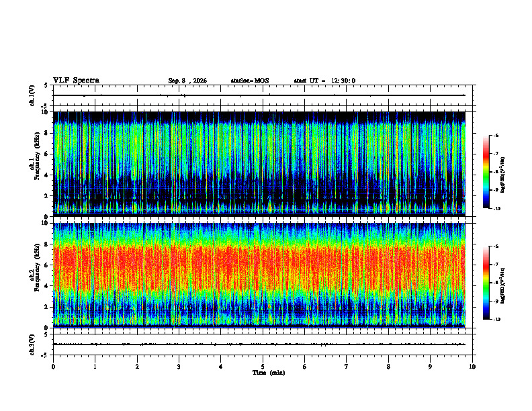Click the ch.1(V) axis label
The width and height of the screenshot is (532, 411).
click(x=32, y=95)
